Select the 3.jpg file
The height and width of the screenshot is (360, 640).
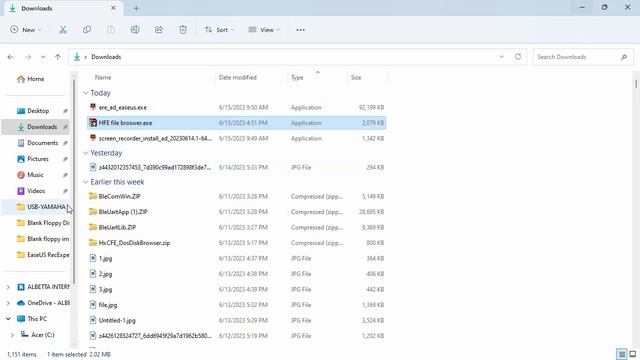(x=236, y=289)
